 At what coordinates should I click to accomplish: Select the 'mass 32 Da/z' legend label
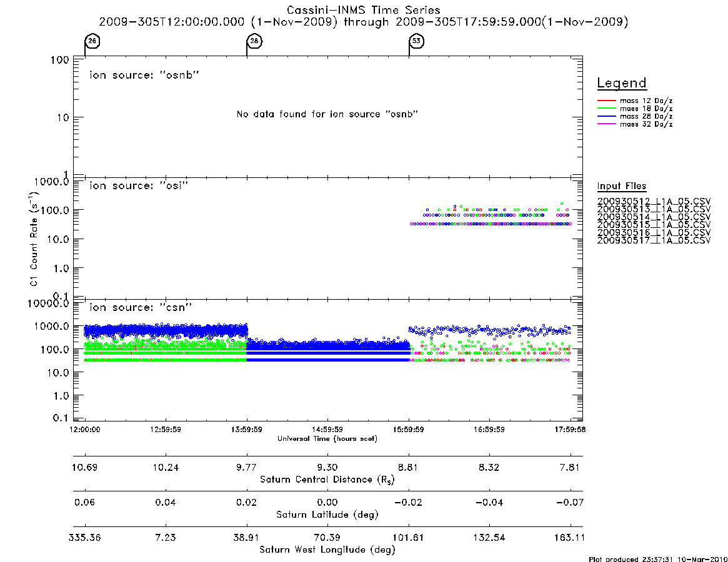646,124
